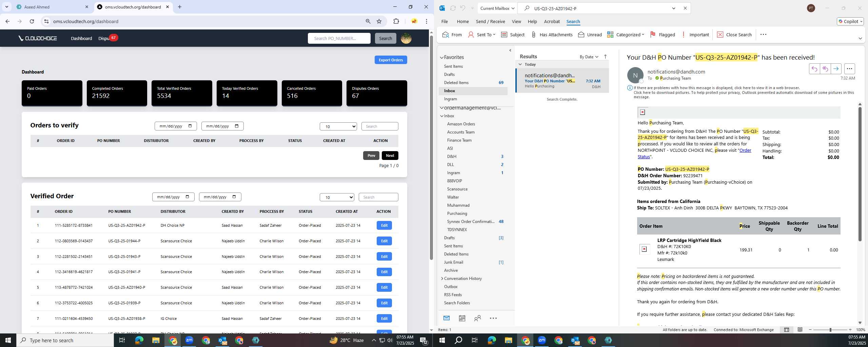Switch to Reading view in Outlook status bar
This screenshot has width=868, height=347.
point(800,330)
